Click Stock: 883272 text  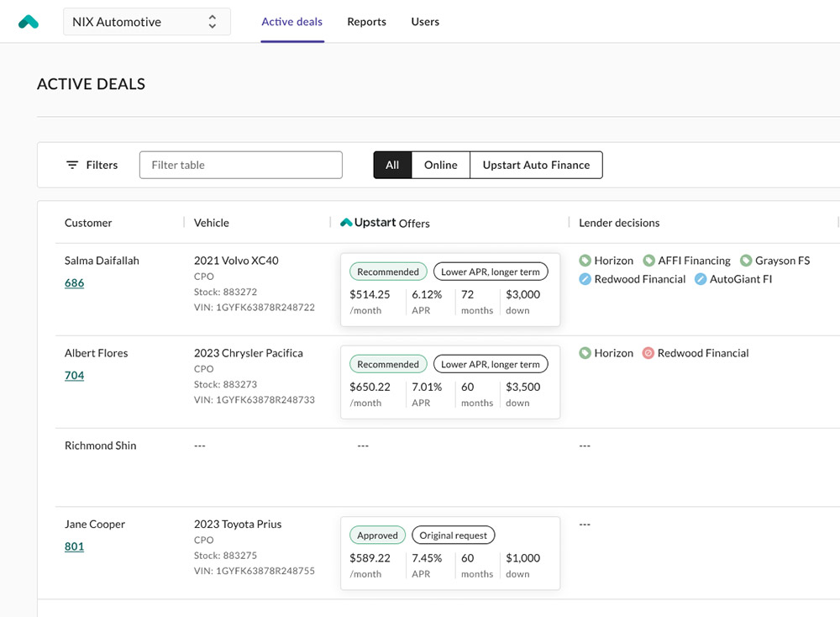point(225,292)
